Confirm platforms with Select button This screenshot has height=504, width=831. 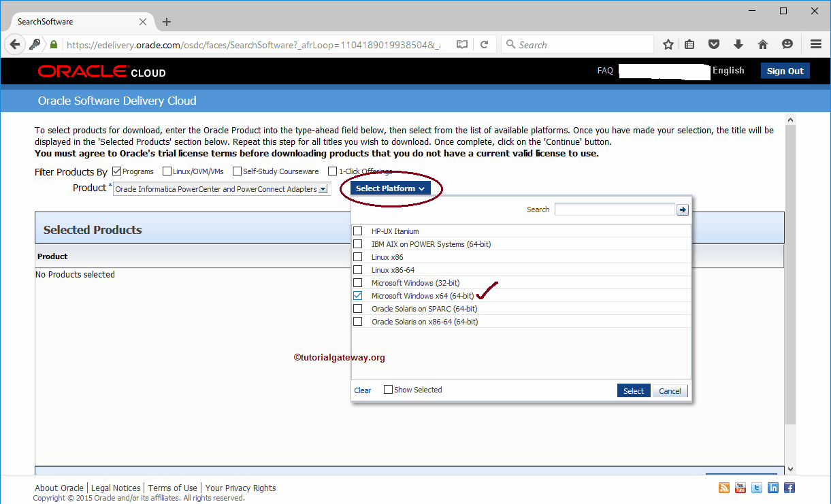pos(634,390)
